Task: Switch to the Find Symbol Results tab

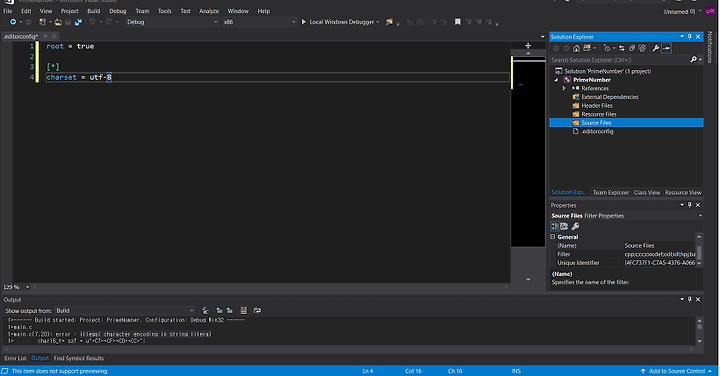Action: tap(79, 358)
